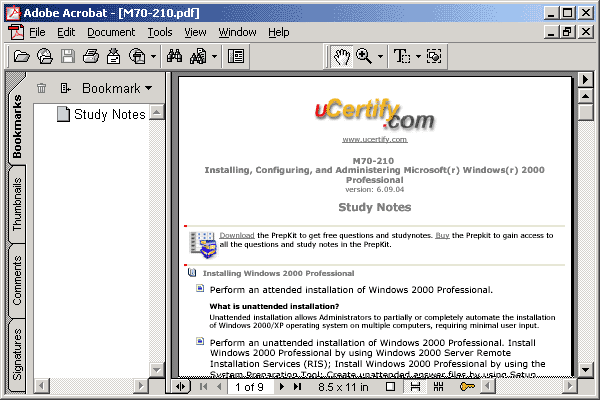This screenshot has width=600, height=400.
Task: Select the Text Select tool
Action: click(x=402, y=57)
